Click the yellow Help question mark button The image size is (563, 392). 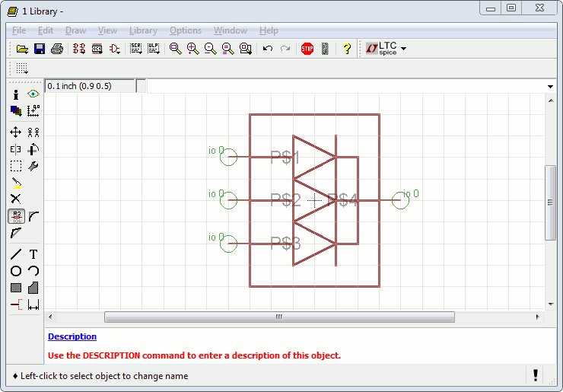click(347, 49)
